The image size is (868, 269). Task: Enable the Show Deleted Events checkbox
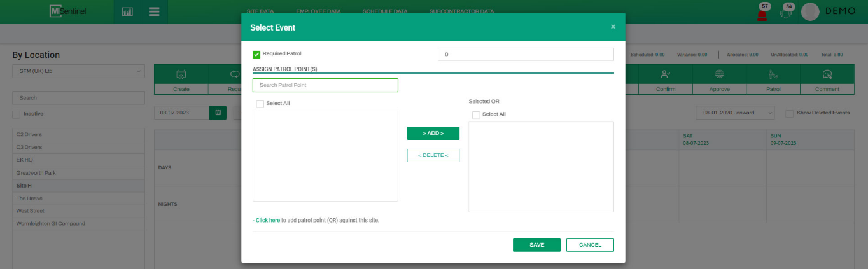[789, 113]
